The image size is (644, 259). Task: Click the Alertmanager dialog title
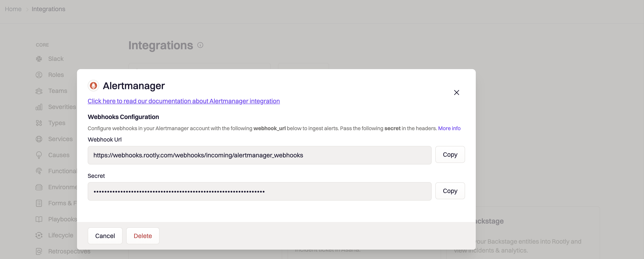point(134,86)
